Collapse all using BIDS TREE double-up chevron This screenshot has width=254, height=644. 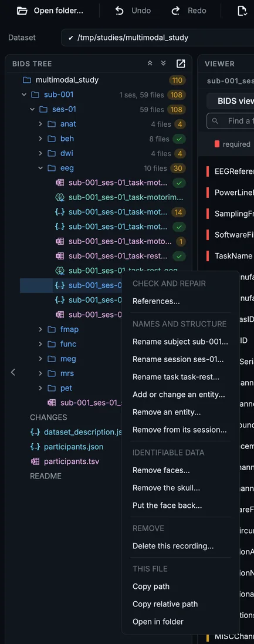150,63
